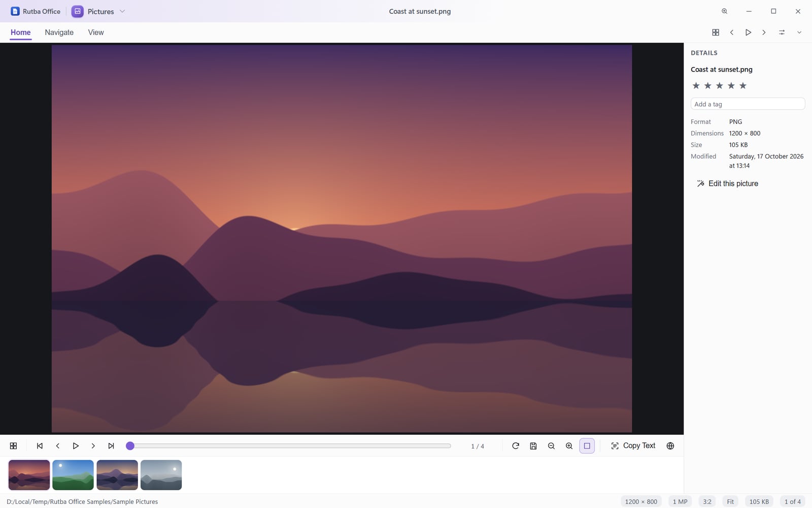The image size is (812, 508).
Task: Rate the picture five stars
Action: [743, 86]
